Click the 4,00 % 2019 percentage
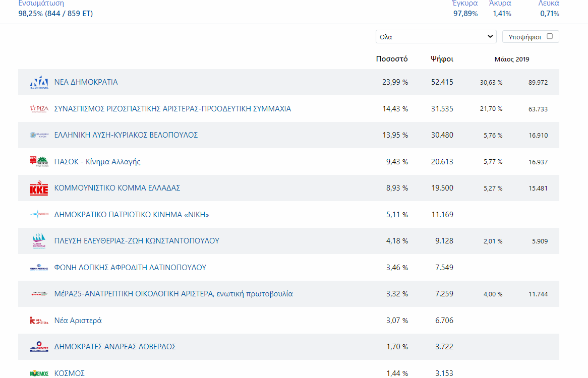The height and width of the screenshot is (378, 588). [x=493, y=294]
